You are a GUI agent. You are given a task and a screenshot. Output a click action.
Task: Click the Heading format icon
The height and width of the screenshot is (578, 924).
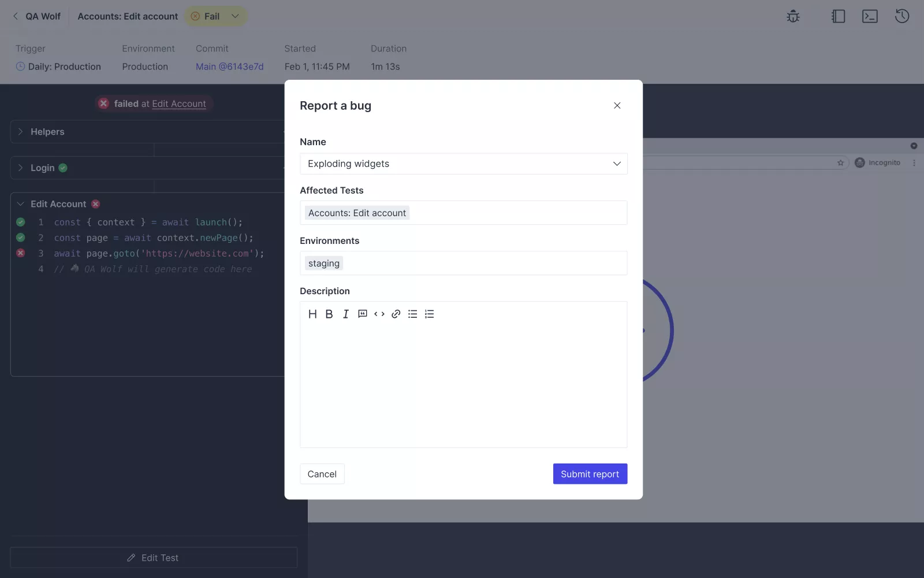312,314
